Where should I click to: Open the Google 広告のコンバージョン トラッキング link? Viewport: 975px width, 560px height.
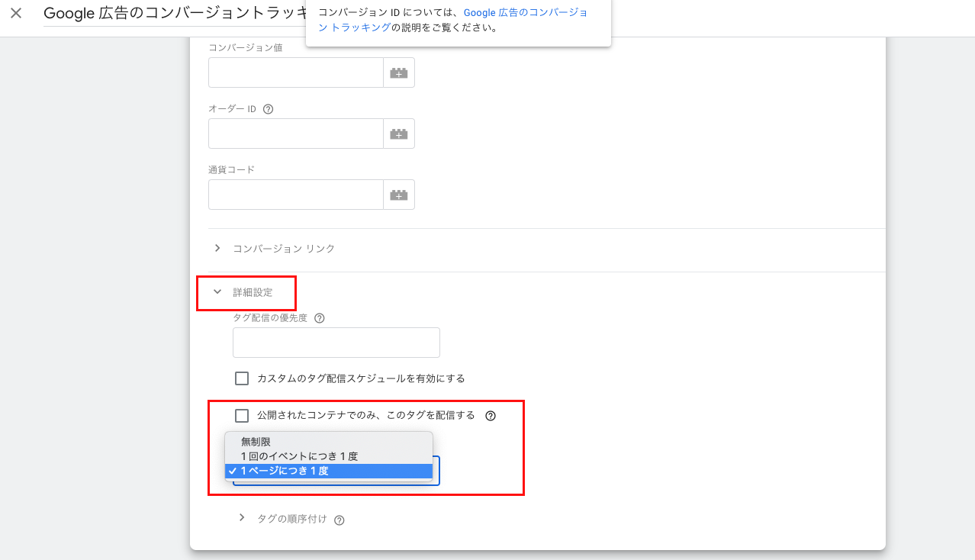(525, 13)
